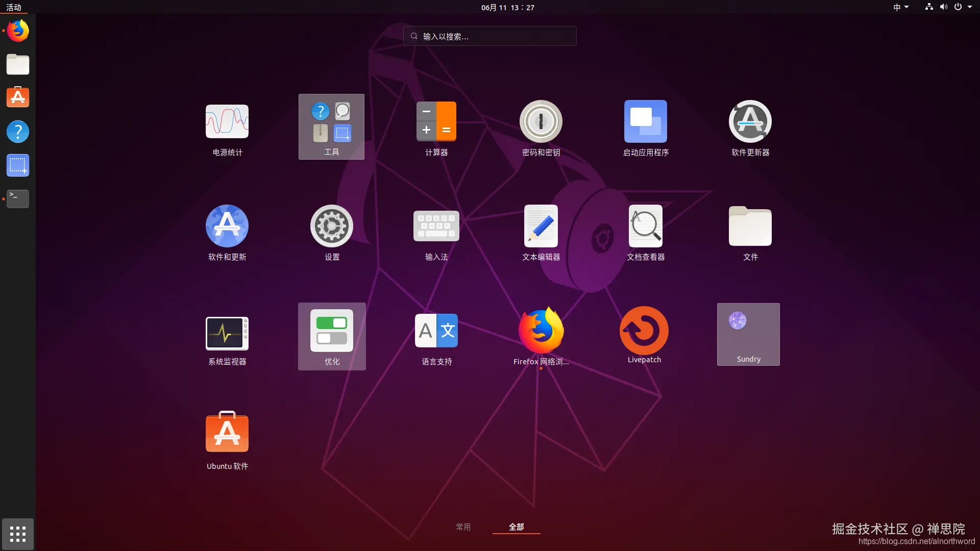980x551 pixels.
Task: Open system menu via power icon
Action: (958, 7)
